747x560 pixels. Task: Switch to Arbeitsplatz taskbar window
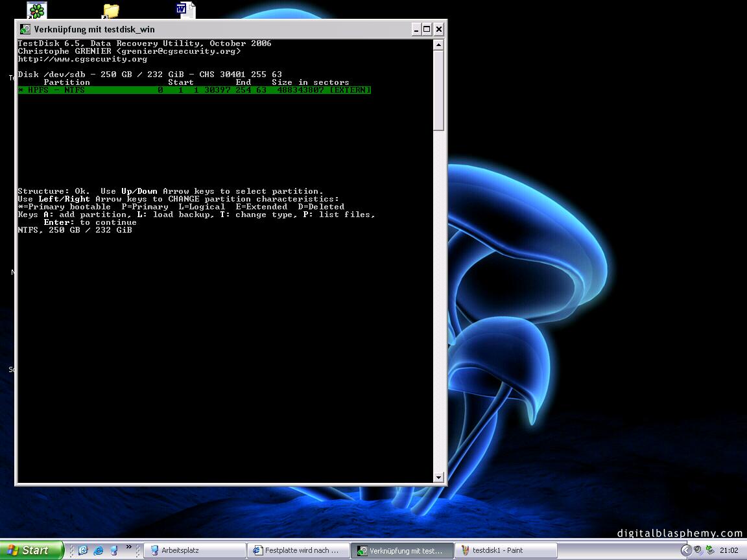(x=194, y=550)
